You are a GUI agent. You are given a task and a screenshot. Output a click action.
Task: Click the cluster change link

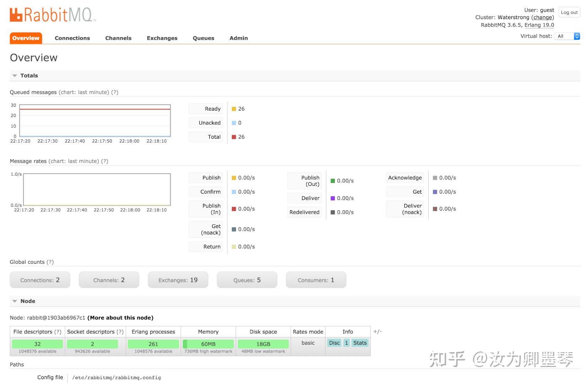coord(543,17)
